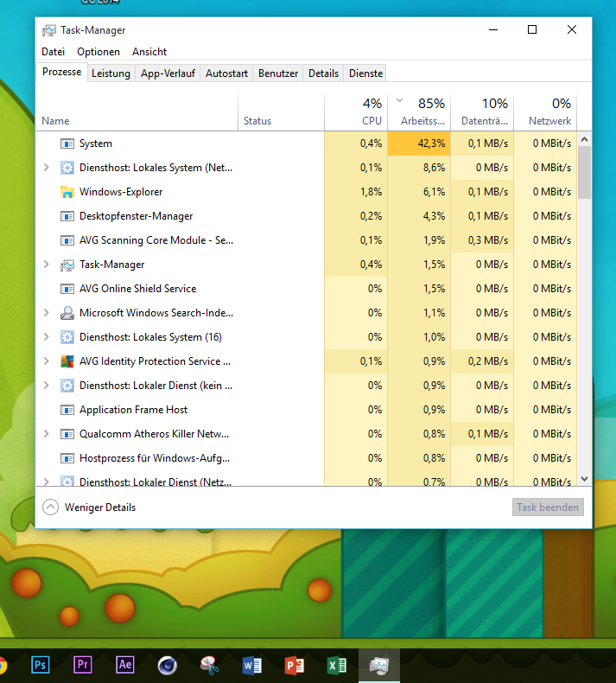The height and width of the screenshot is (683, 616).
Task: Collapse view with Weniger Details arrow
Action: tap(50, 507)
